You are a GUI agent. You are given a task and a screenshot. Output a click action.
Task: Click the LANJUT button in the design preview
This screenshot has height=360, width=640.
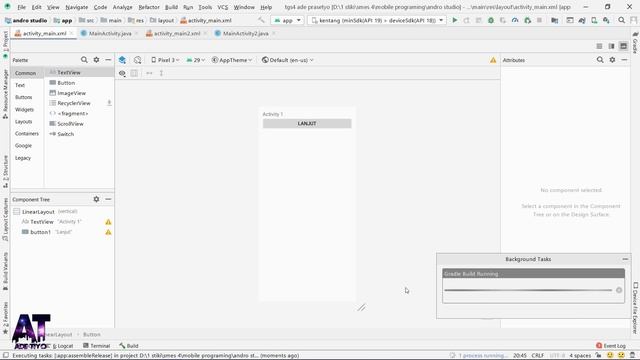coord(307,123)
